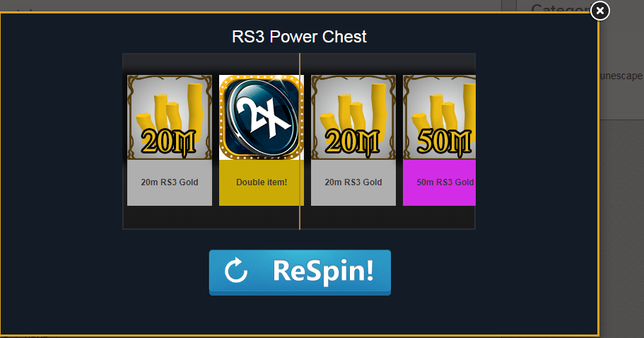Click the circular arrow on ReSpin button

click(x=236, y=271)
